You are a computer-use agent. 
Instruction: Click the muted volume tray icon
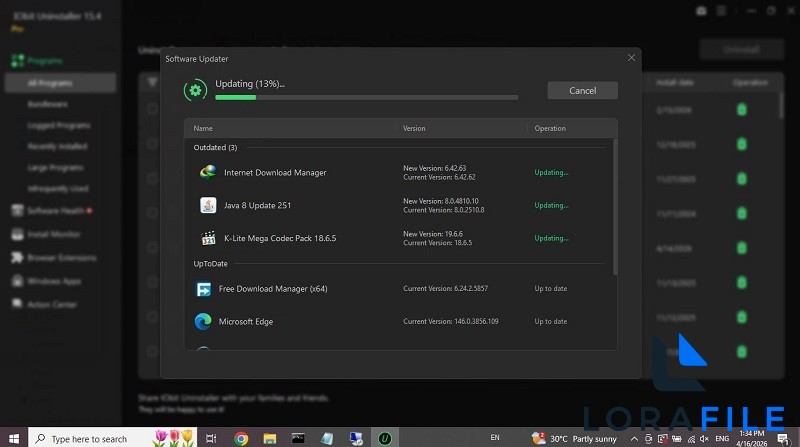704,439
